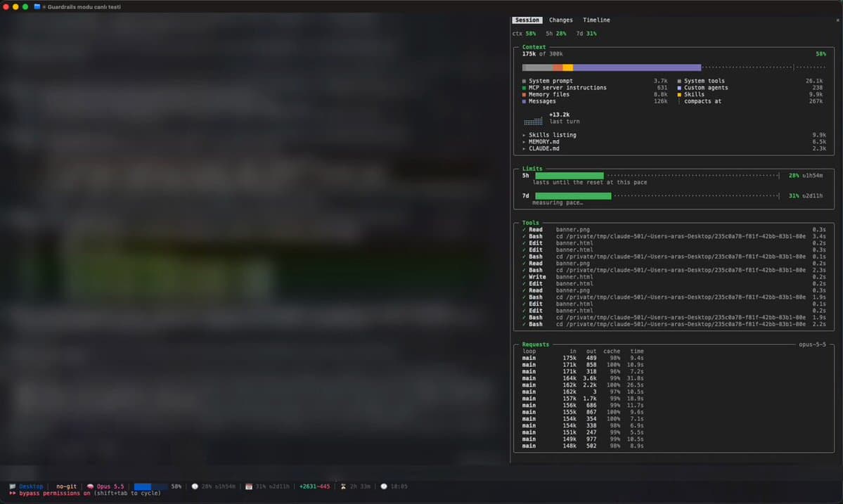Open the Changes tab
843x504 pixels.
coord(561,20)
